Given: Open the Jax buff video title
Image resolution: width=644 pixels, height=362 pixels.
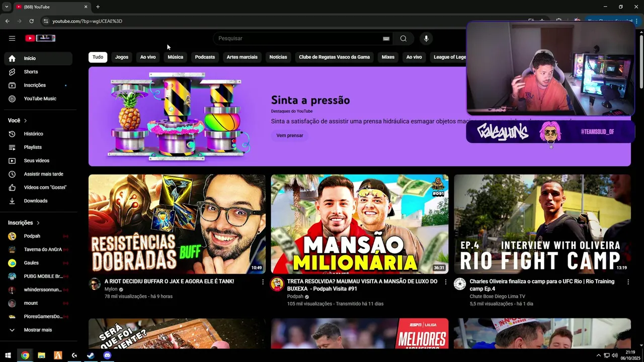Looking at the screenshot, I should [x=169, y=282].
